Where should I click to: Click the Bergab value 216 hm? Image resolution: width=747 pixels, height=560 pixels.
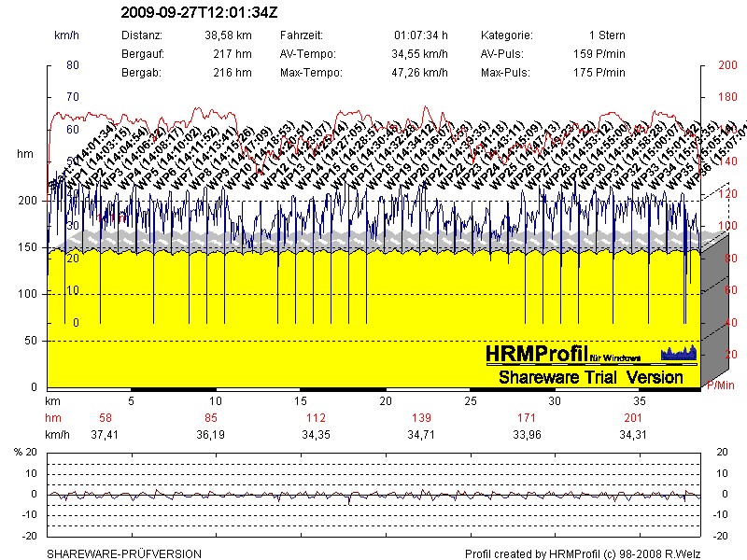click(233, 72)
